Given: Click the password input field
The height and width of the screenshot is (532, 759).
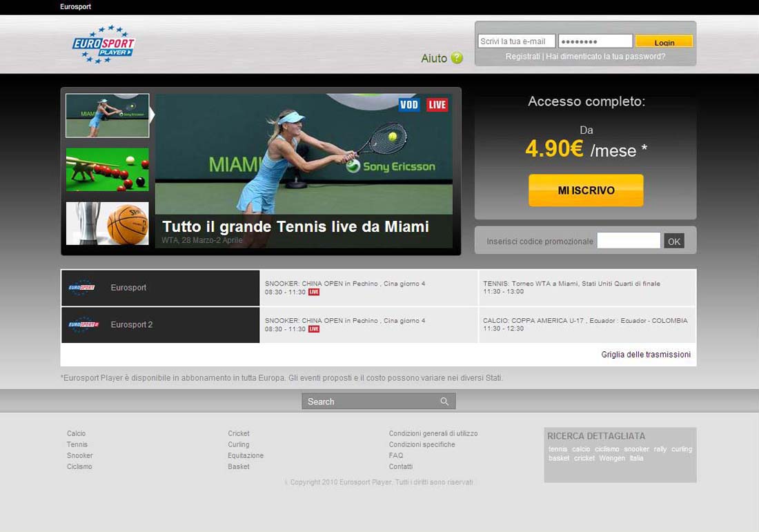Looking at the screenshot, I should pyautogui.click(x=595, y=41).
